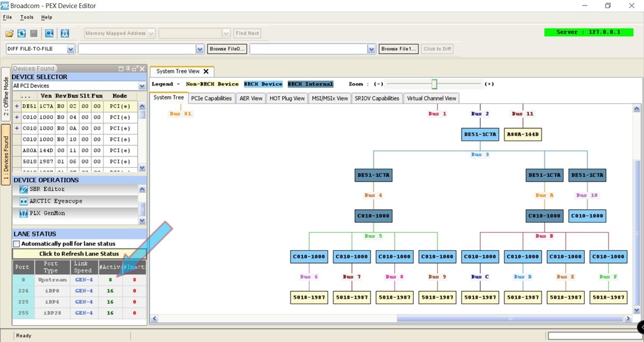This screenshot has width=644, height=342.
Task: Click the Browse File1 button
Action: coord(398,49)
